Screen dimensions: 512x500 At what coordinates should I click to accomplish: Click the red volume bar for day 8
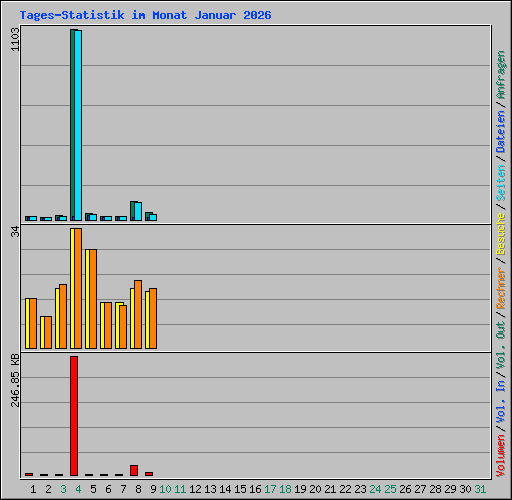pyautogui.click(x=134, y=470)
